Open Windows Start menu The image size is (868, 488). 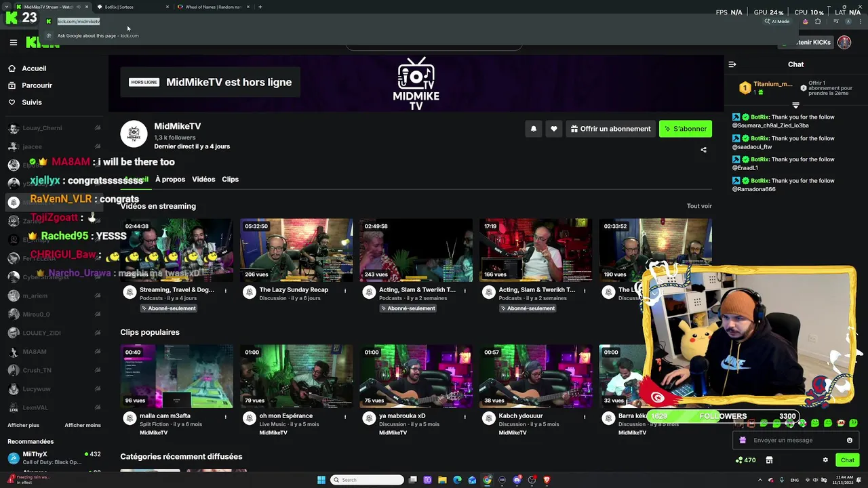[x=321, y=480]
